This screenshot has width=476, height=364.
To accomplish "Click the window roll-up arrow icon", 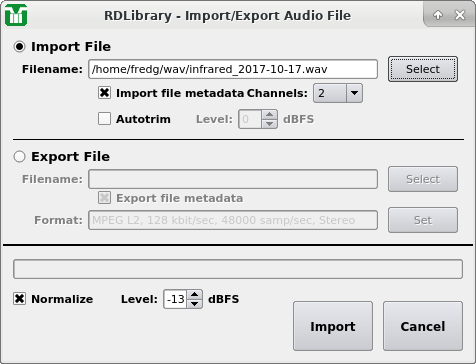I will click(x=438, y=15).
